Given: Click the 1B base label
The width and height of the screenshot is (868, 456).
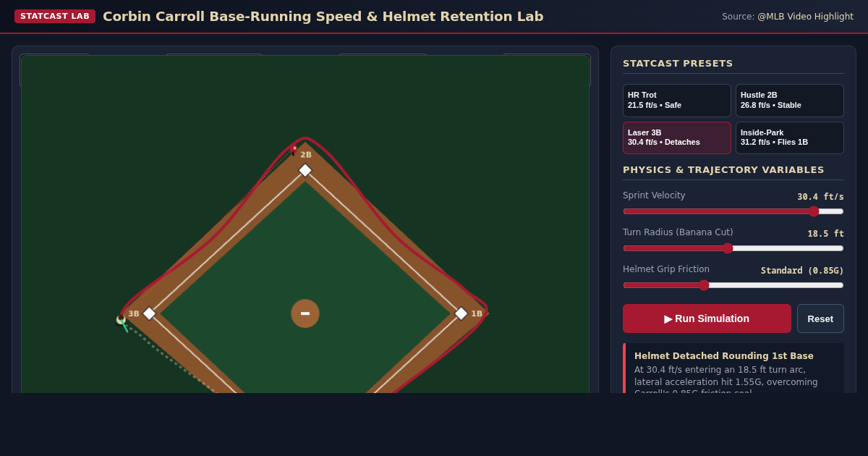Looking at the screenshot, I should (477, 314).
